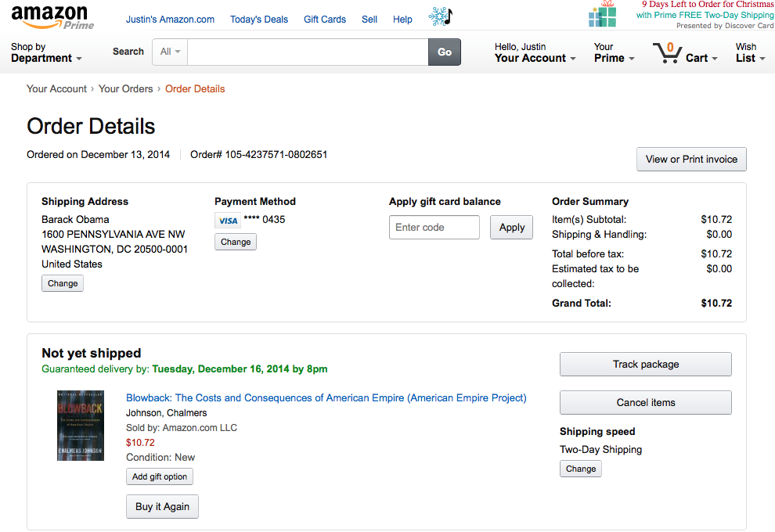
Task: Click Add gift option button
Action: point(160,476)
